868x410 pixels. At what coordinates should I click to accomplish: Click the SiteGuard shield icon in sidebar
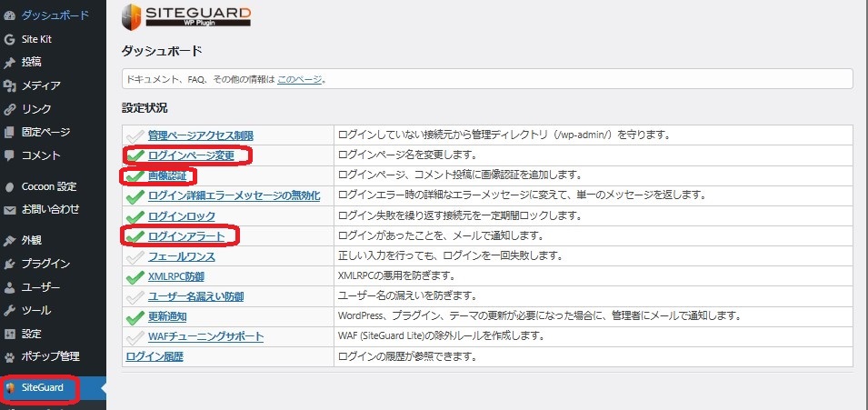click(10, 388)
